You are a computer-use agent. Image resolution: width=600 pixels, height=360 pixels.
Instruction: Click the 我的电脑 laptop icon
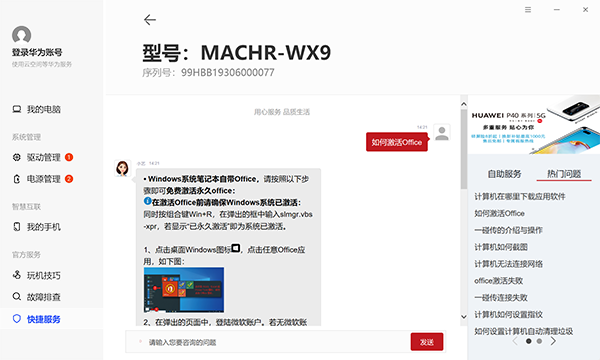click(x=17, y=109)
